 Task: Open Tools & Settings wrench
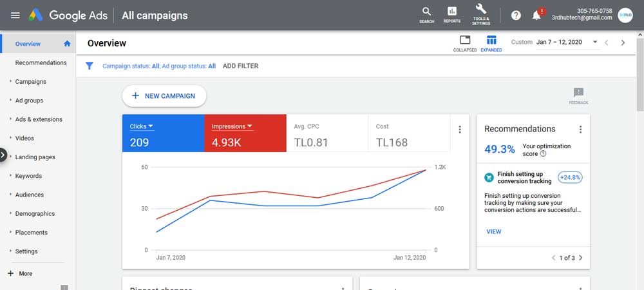[x=481, y=15]
